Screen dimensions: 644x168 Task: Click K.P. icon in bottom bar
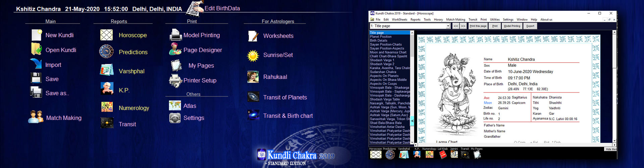pyautogui.click(x=417, y=154)
